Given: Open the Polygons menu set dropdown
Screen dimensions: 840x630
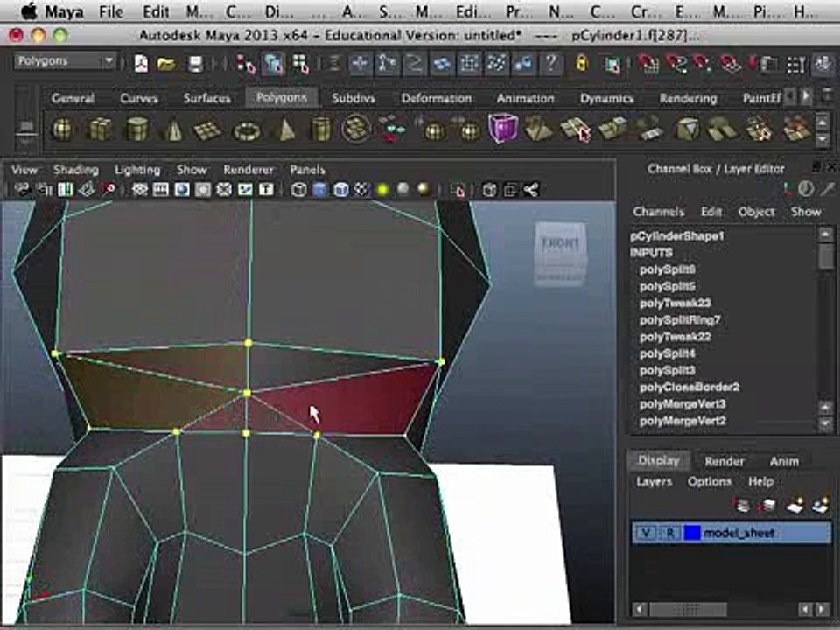Looking at the screenshot, I should (65, 61).
